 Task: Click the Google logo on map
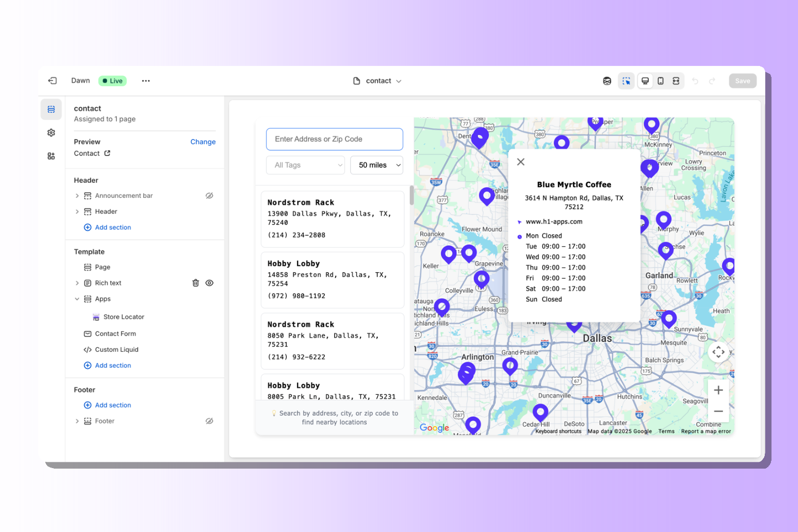(434, 428)
